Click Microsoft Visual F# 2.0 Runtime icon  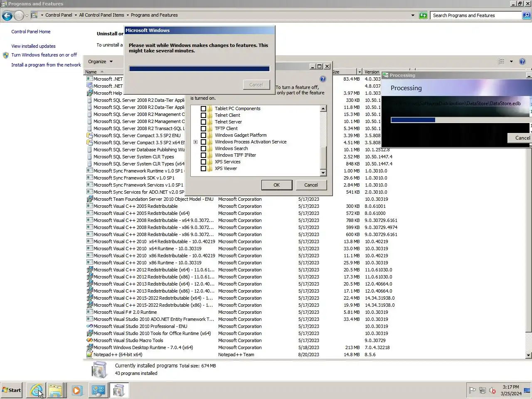tap(89, 312)
